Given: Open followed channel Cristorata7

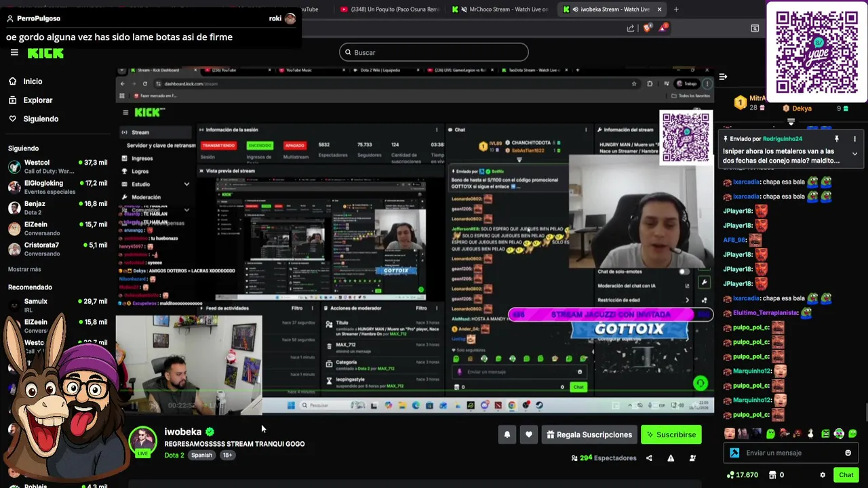Looking at the screenshot, I should tap(58, 249).
